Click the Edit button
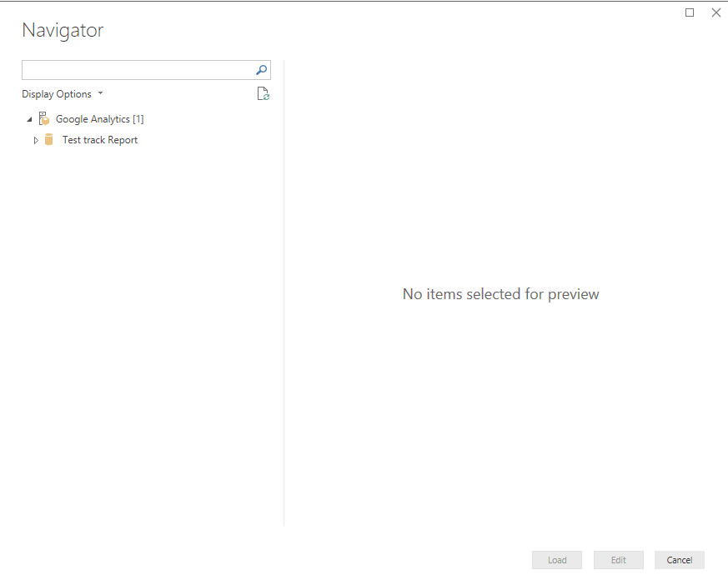Image resolution: width=728 pixels, height=580 pixels. tap(619, 560)
